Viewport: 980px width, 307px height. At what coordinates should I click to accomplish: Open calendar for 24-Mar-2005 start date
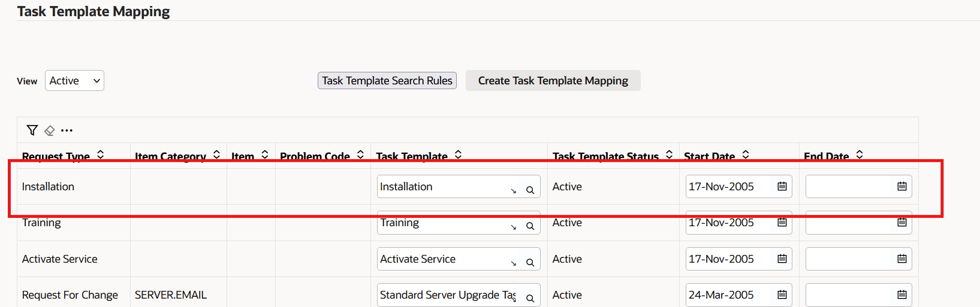(782, 295)
